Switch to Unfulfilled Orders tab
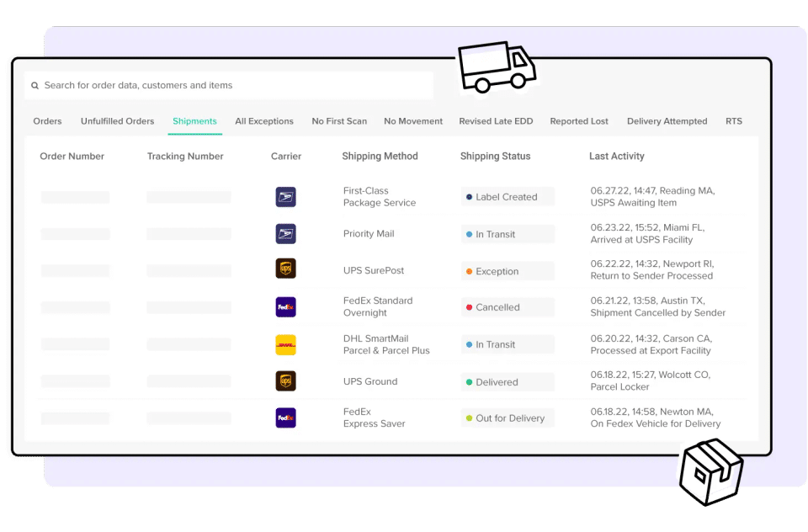Viewport: 808px width, 532px height. point(118,121)
